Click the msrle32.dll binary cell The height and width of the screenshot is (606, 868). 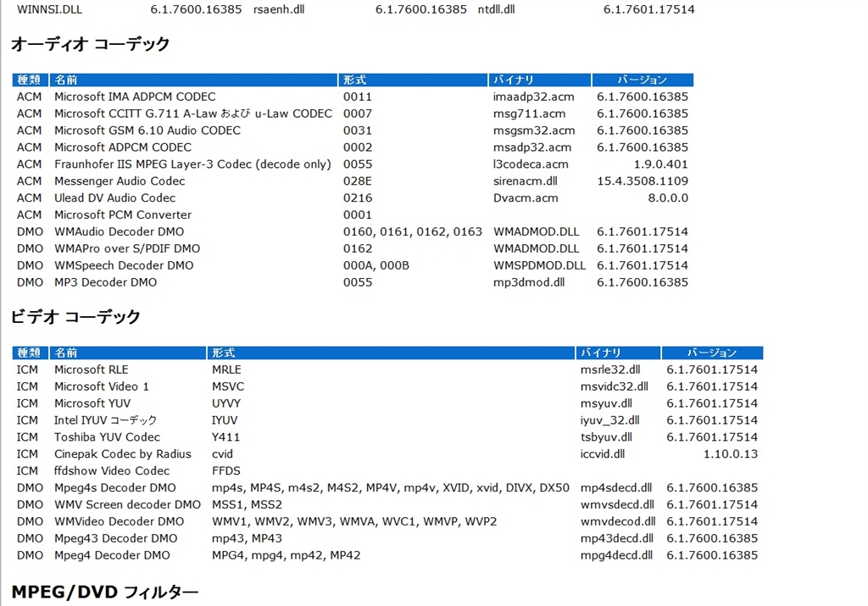pyautogui.click(x=610, y=370)
